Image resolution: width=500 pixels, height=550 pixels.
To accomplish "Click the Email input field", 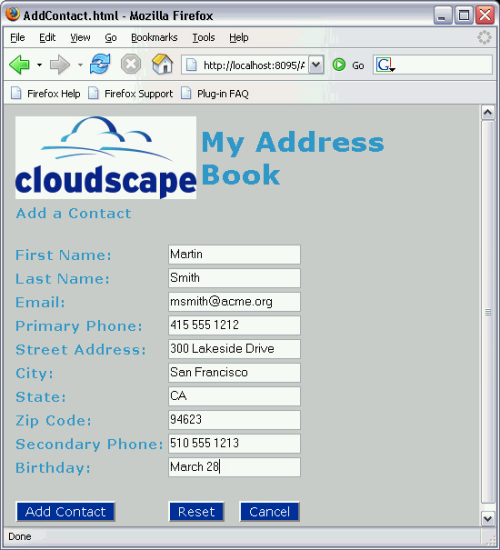I will pyautogui.click(x=234, y=302).
